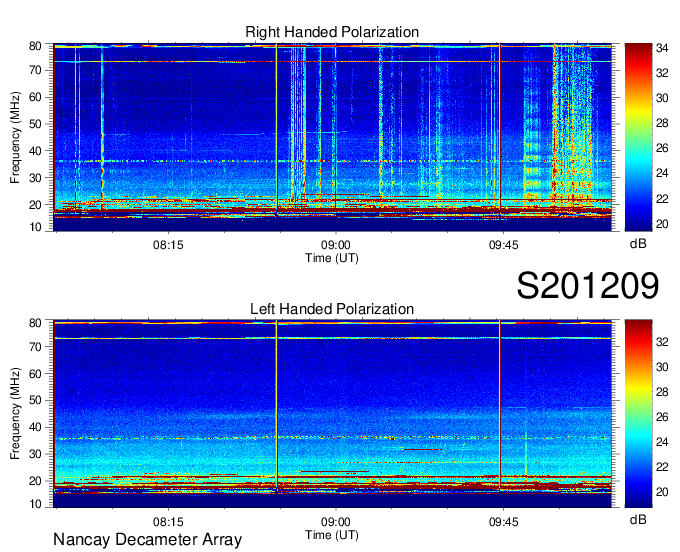Click the "10" frequency tick of Left Handed plot

coord(35,504)
